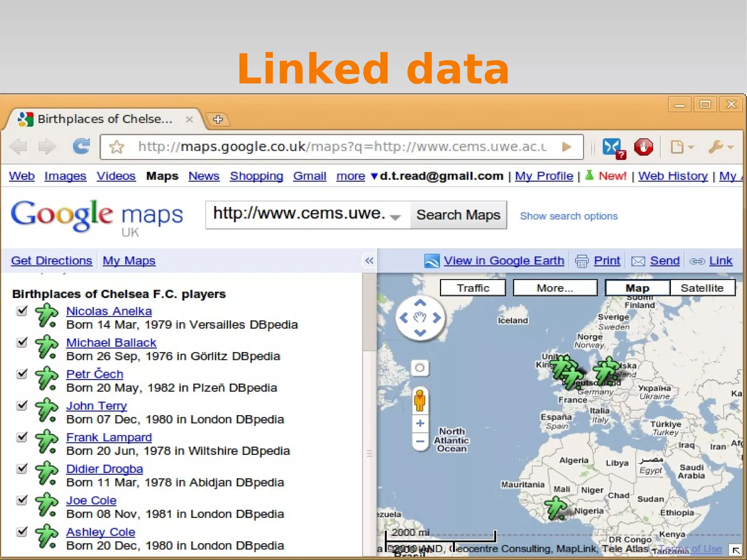Uncheck the Joe Cole checkbox

(22, 500)
